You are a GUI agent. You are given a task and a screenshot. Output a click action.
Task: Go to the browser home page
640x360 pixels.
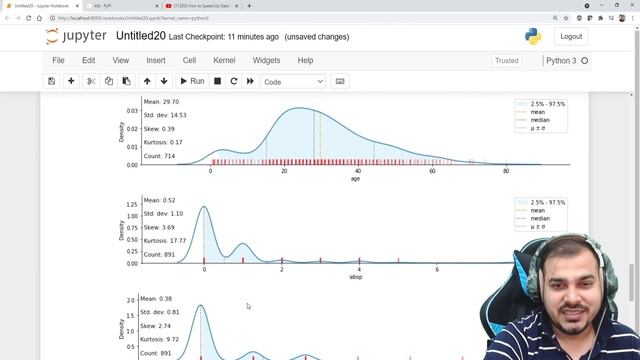tap(39, 18)
